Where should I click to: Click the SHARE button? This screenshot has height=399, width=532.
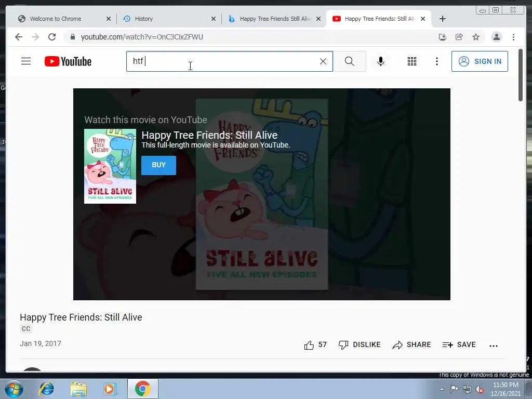click(411, 345)
